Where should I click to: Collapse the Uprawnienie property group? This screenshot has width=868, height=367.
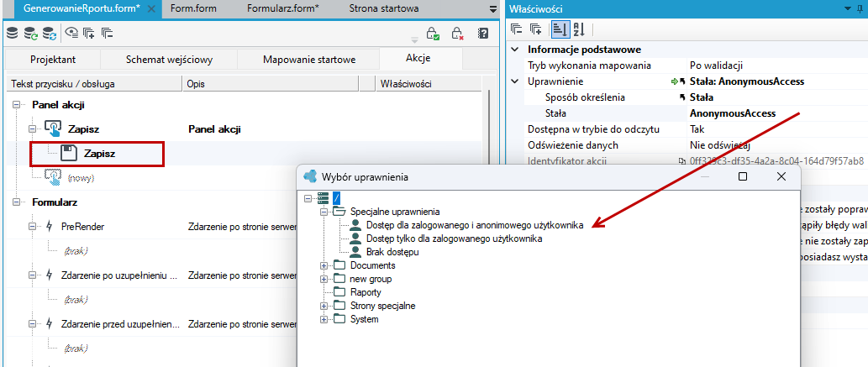(515, 81)
